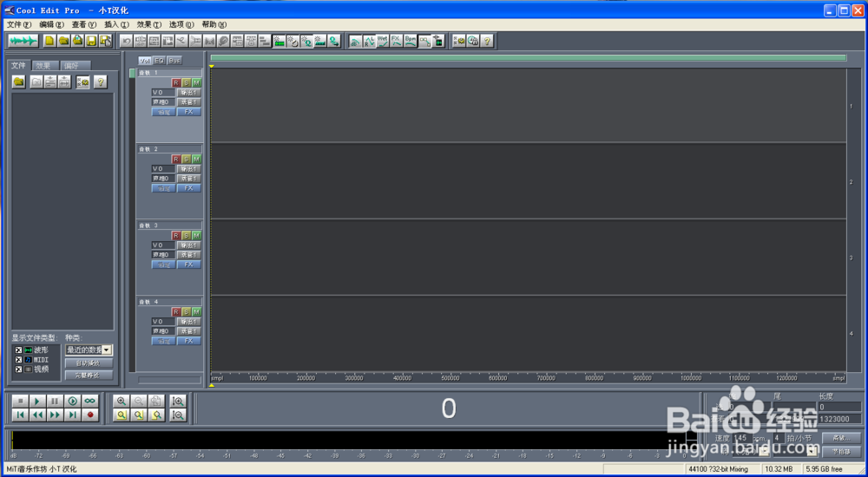Viewport: 868px width, 477px height.
Task: Open the 选项 menu
Action: pyautogui.click(x=181, y=24)
